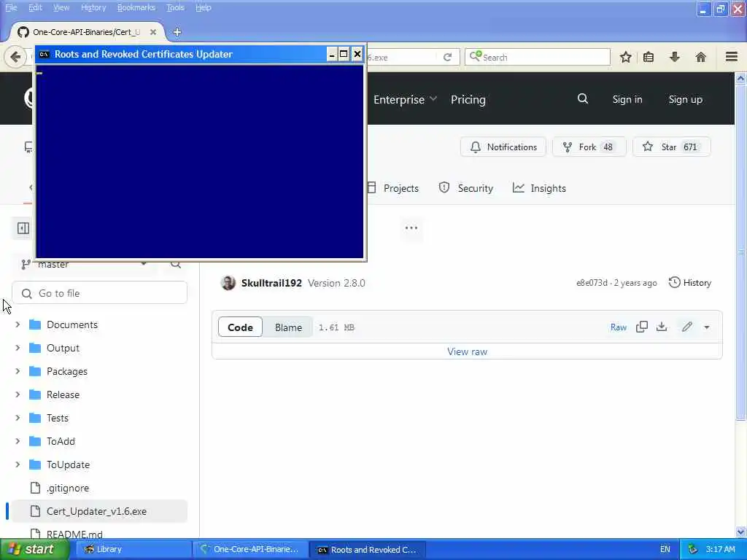This screenshot has width=747, height=560.
Task: Click the more options ellipsis button
Action: click(411, 227)
